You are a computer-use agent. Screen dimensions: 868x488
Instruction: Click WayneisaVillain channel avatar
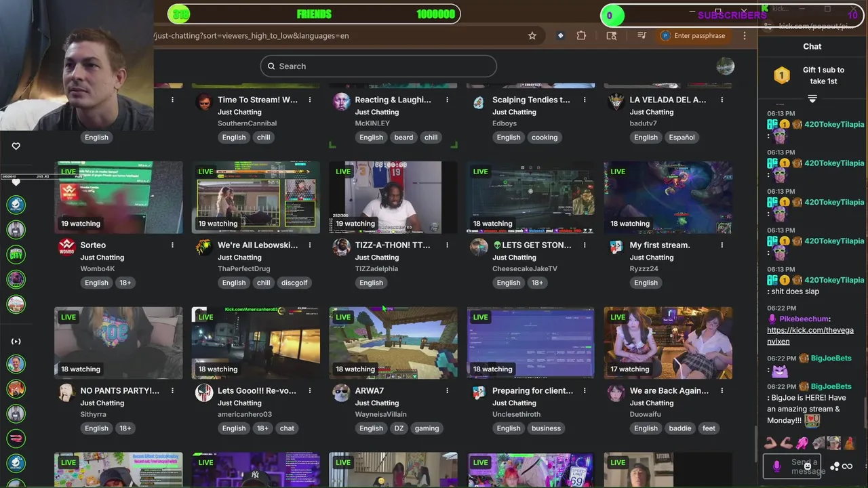click(341, 392)
